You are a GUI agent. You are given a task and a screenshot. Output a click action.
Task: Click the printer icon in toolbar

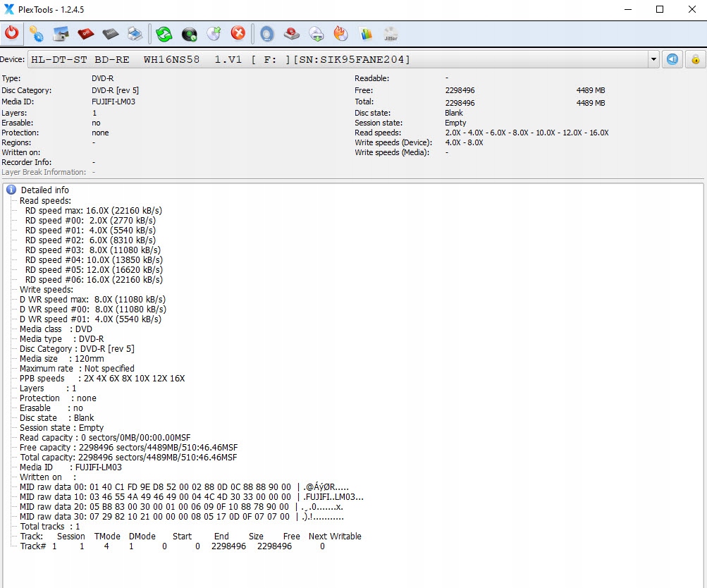(135, 33)
